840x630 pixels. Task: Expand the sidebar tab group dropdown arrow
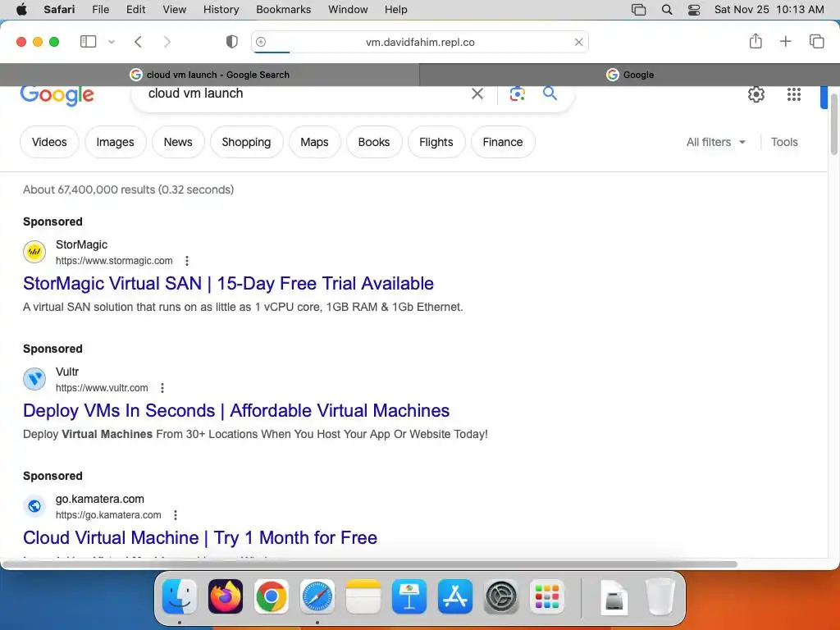tap(112, 42)
